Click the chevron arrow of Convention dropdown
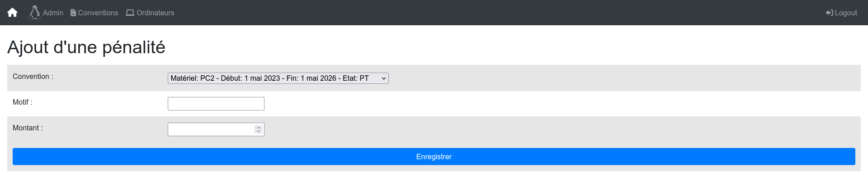 (x=384, y=78)
